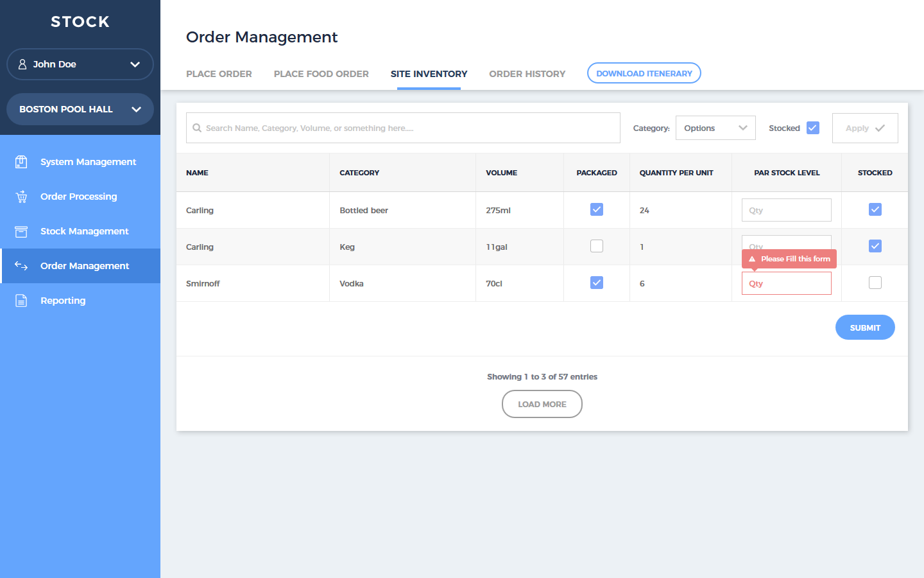
Task: Click the Order Management arrows icon
Action: point(21,266)
